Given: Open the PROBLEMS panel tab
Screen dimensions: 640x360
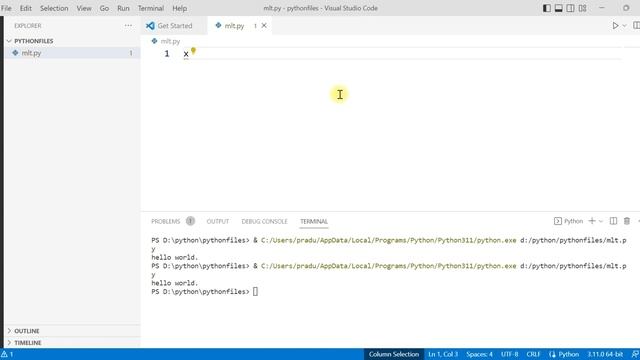Looking at the screenshot, I should click(x=165, y=221).
